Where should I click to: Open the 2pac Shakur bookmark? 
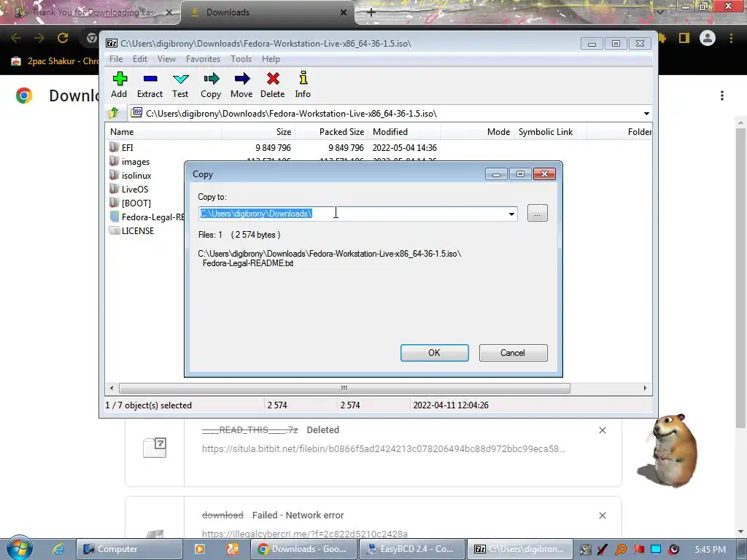coord(55,61)
